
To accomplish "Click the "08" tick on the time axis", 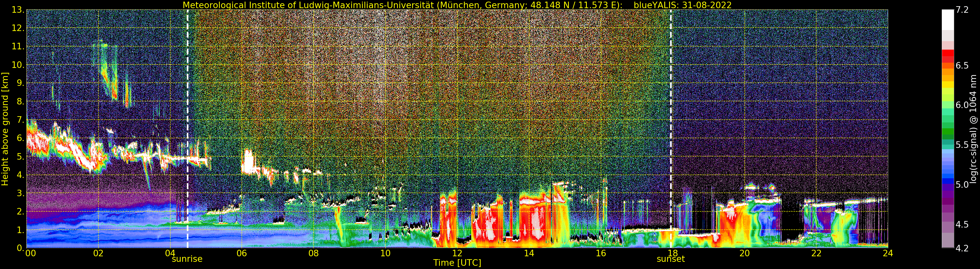I will click(313, 254).
